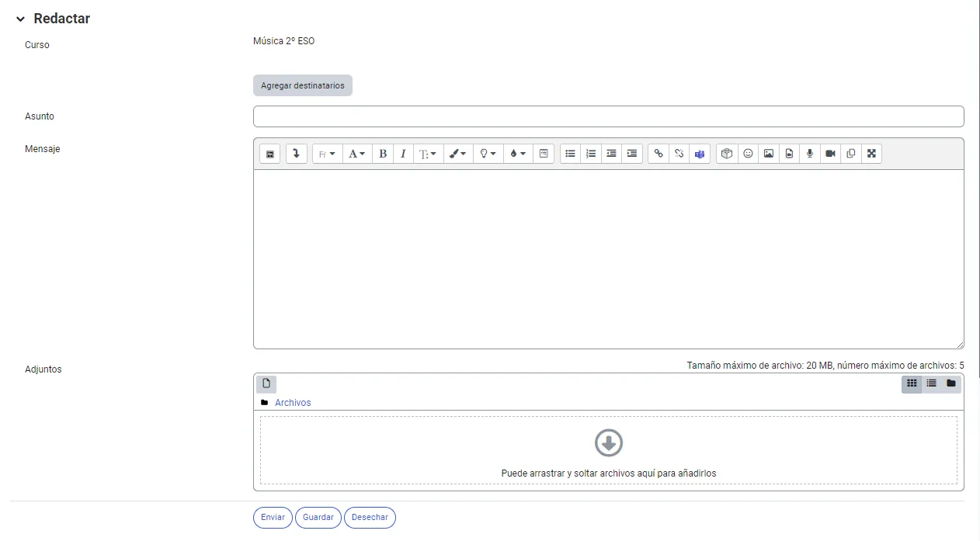Switch attachments to tree view

(950, 383)
